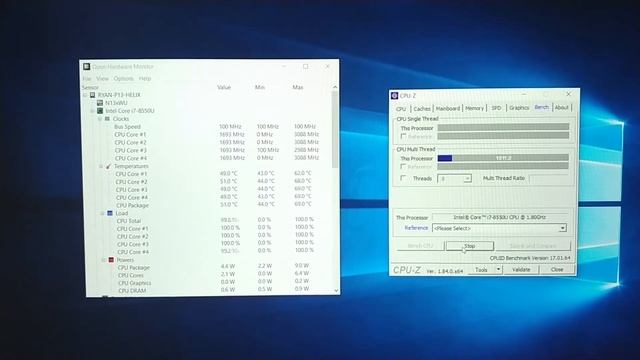Click the Clocks category icon
The width and height of the screenshot is (640, 360).
[107, 118]
